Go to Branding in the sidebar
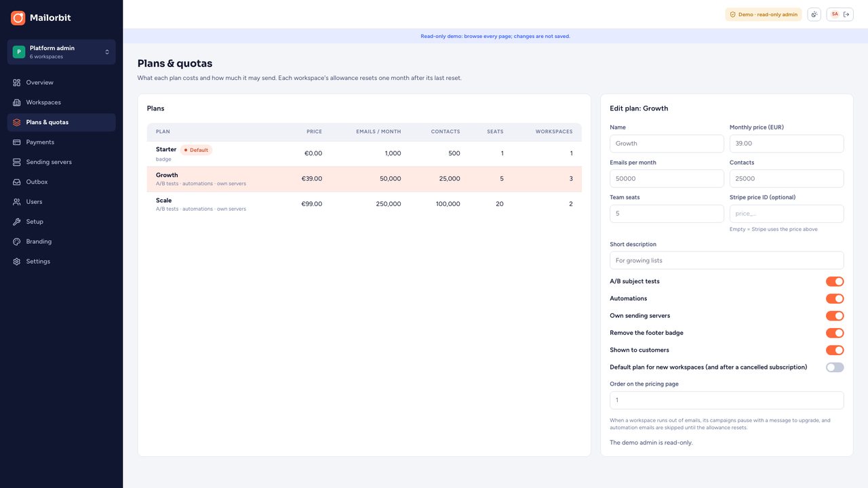 pos(62,241)
